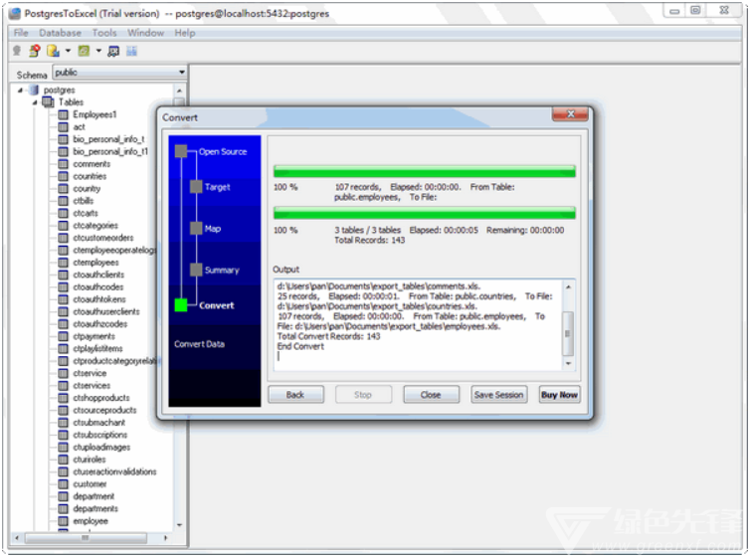
Task: Click the employee table icon
Action: 63,521
